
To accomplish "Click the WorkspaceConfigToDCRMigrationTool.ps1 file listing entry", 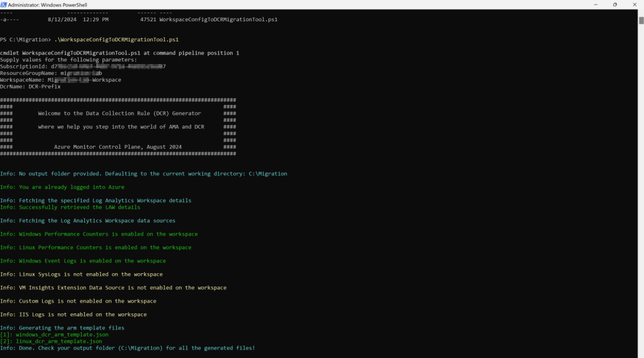I will coord(139,19).
